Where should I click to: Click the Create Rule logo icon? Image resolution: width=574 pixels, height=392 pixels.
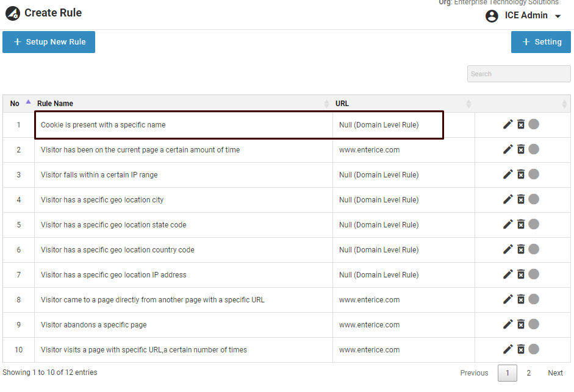click(12, 13)
